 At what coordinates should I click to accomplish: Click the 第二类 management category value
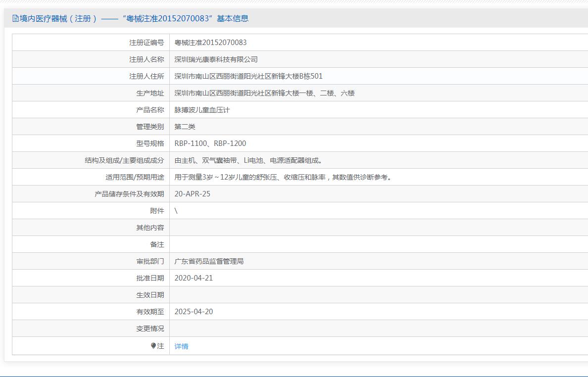point(185,127)
